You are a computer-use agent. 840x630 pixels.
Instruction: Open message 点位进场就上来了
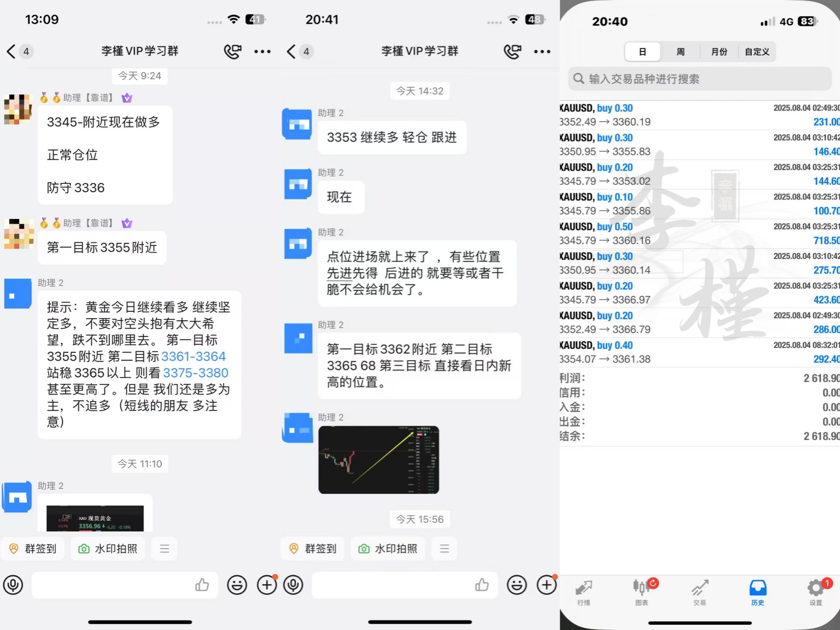tap(417, 273)
